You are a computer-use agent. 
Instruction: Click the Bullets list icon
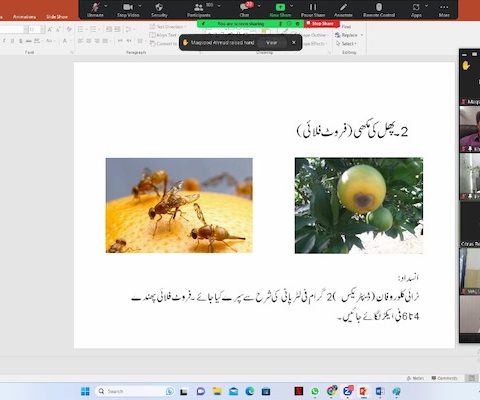tap(80, 30)
